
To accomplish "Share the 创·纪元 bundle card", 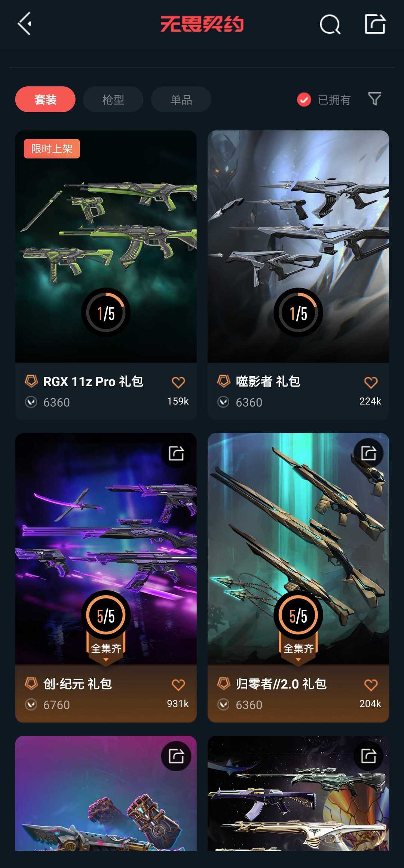I will [x=176, y=453].
